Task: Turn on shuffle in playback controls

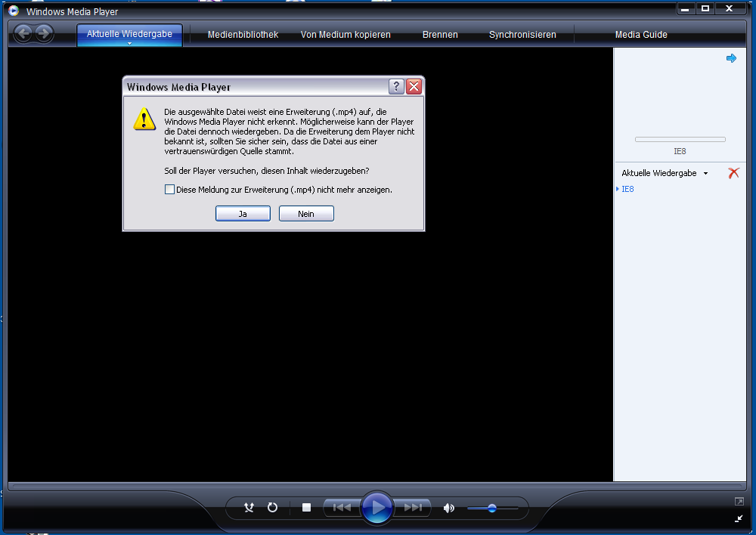Action: [x=249, y=507]
